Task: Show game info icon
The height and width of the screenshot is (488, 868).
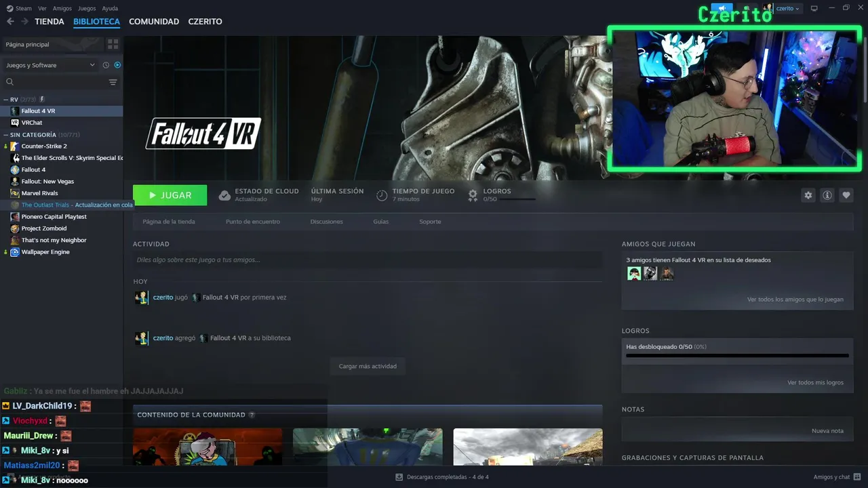Action: [827, 195]
